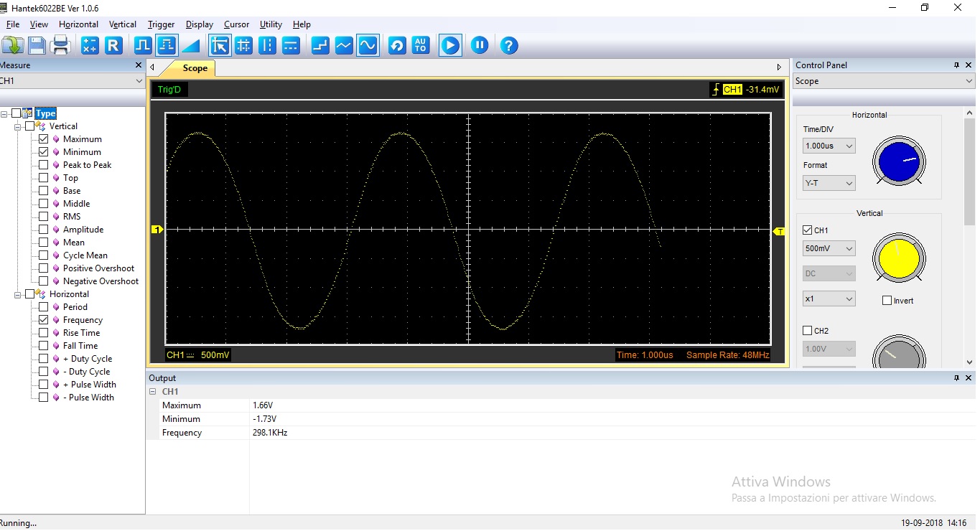Screen dimensions: 980x531
Task: Open the Time/DIV dropdown showing 1.000us
Action: coord(829,146)
